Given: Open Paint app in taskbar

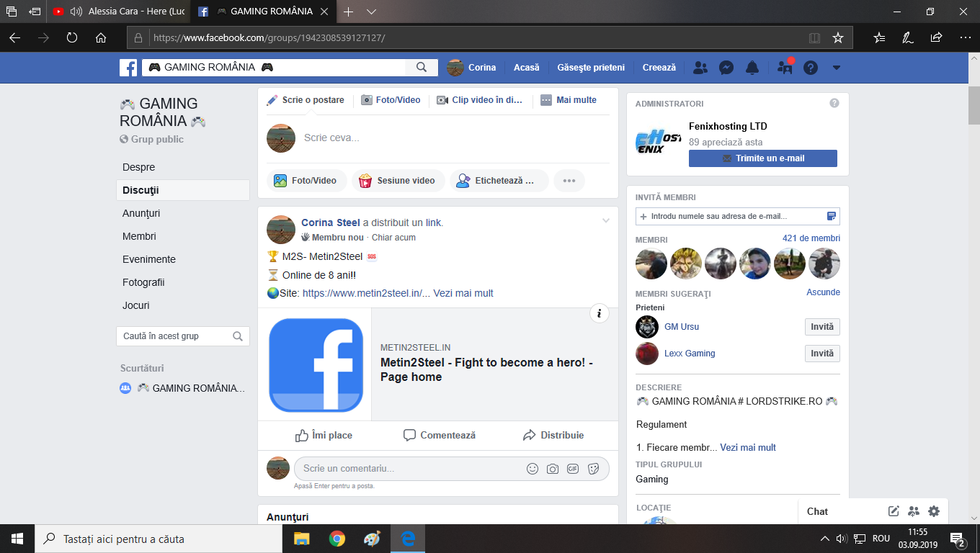Looking at the screenshot, I should pos(372,539).
